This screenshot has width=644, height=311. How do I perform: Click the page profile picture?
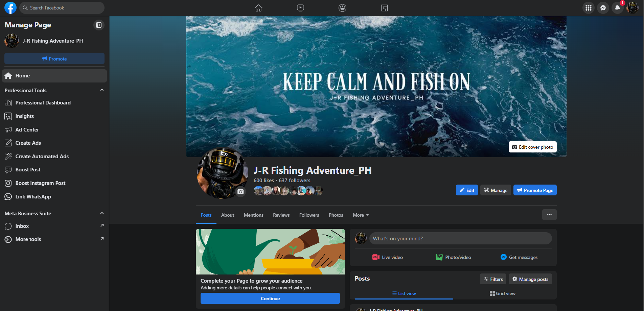(222, 173)
